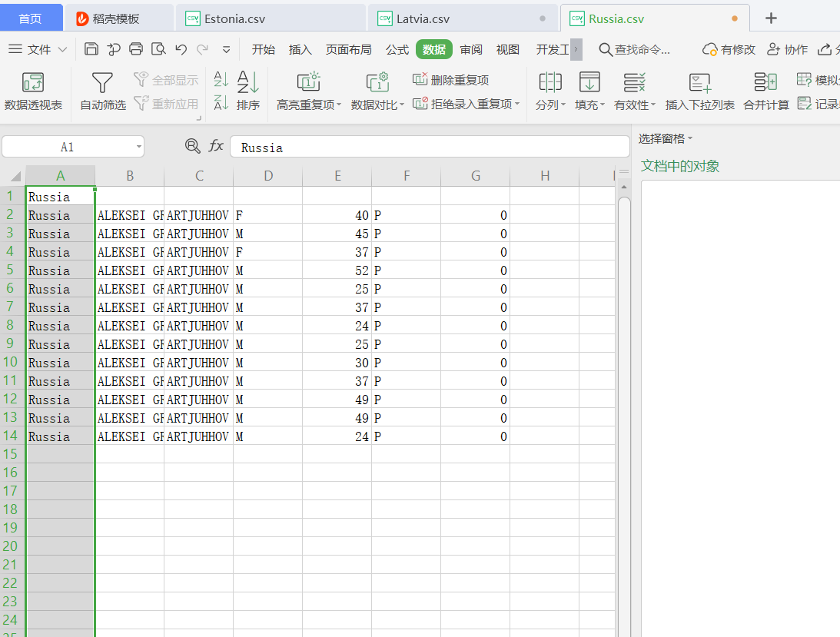Image resolution: width=840 pixels, height=637 pixels.
Task: Open the Estonia.csv document tab
Action: pos(271,18)
